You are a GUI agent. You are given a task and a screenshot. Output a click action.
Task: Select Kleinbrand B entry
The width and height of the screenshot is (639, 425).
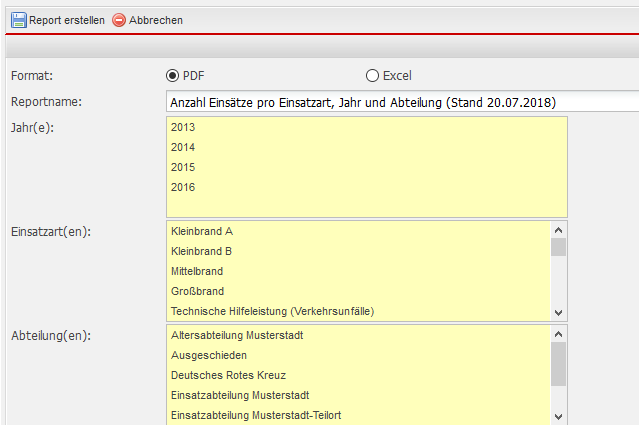click(x=202, y=251)
